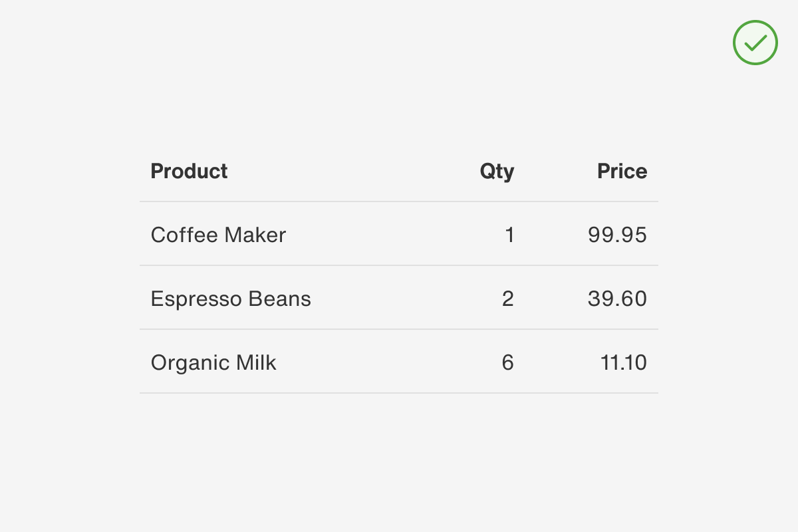Click the 39.60 price value

617,299
